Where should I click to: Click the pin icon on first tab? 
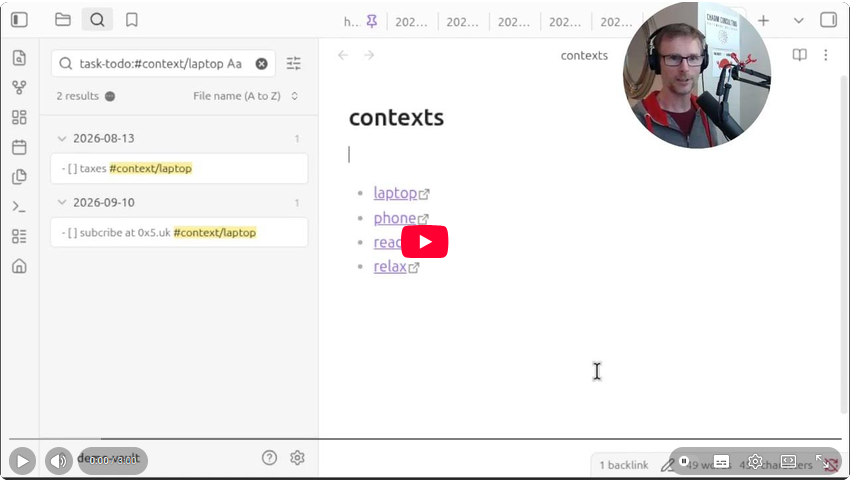coord(372,21)
